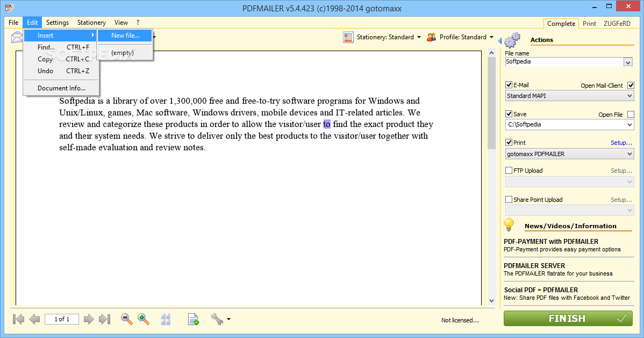Open the C:\Softpedia save path dropdown
The width and height of the screenshot is (644, 338).
pyautogui.click(x=570, y=124)
